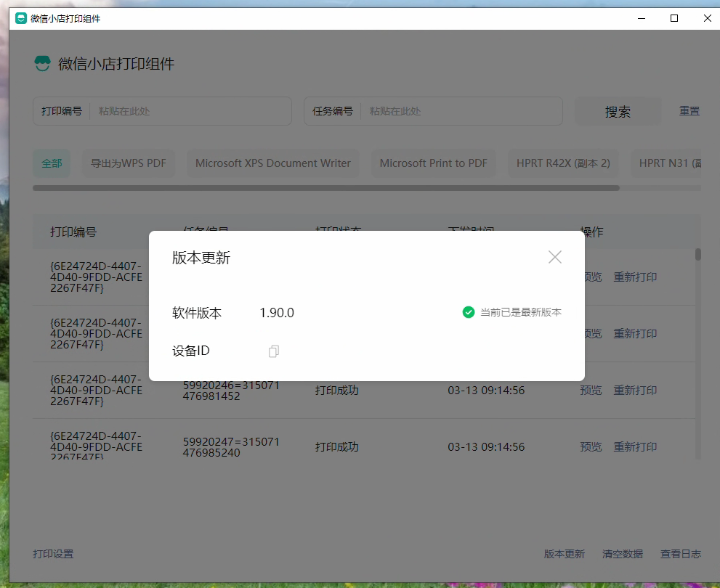
Task: Select HPRT R42X (副本 2) tab
Action: click(x=563, y=163)
